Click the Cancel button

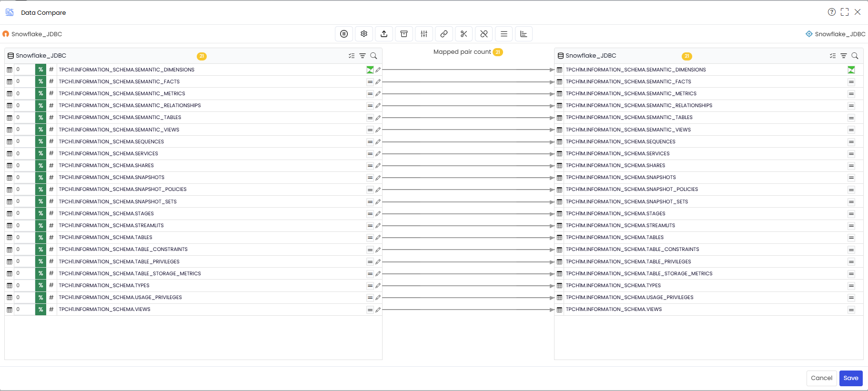822,378
